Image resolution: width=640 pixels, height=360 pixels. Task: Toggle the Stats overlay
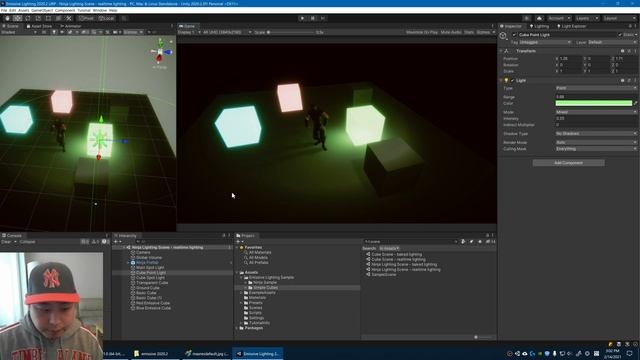[x=469, y=32]
